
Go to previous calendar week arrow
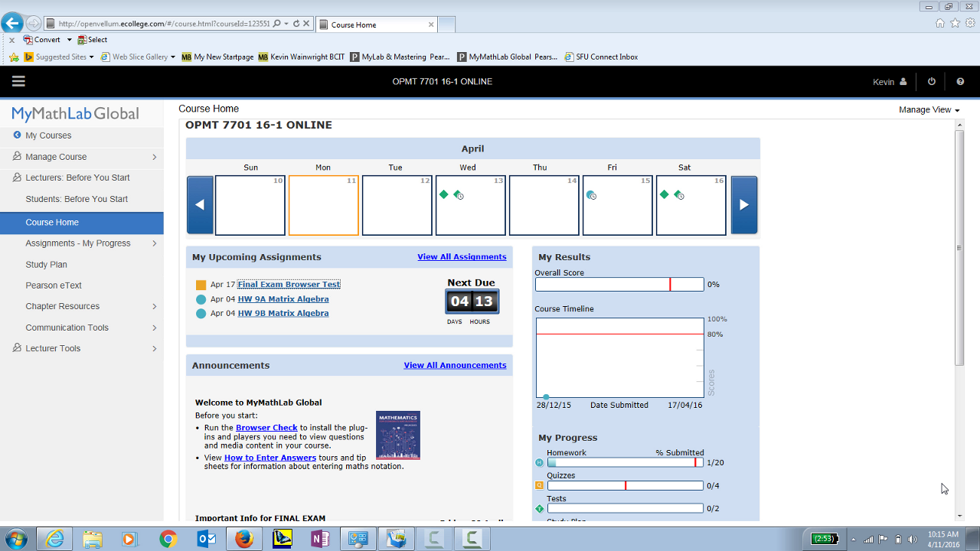200,205
